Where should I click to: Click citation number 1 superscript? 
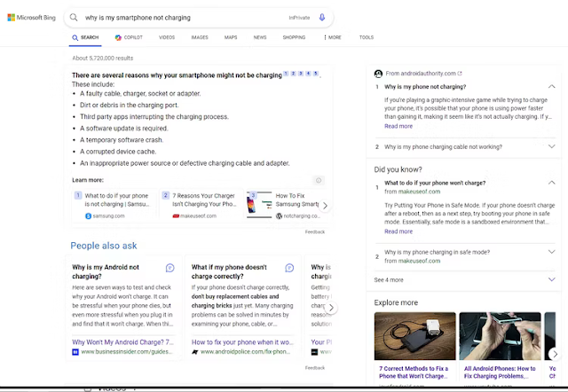point(286,74)
